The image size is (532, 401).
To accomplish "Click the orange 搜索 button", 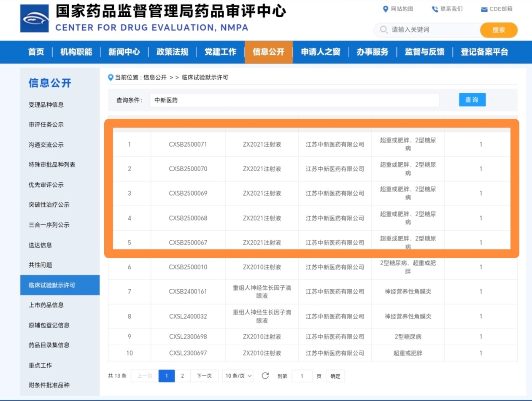I will 499,30.
